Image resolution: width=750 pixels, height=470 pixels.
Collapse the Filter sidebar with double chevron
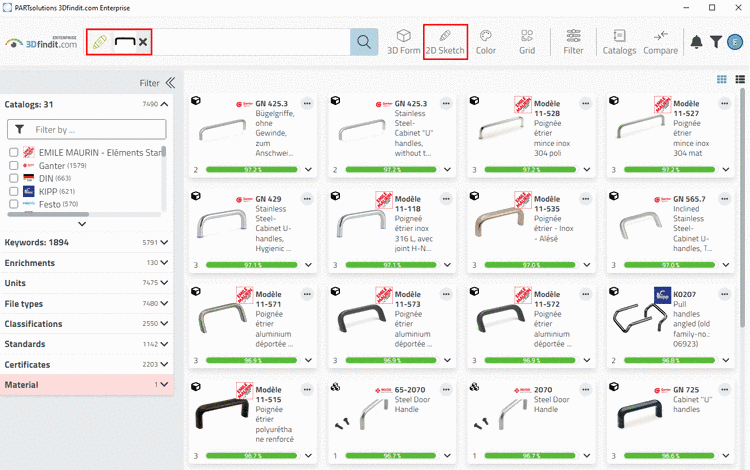click(x=170, y=83)
